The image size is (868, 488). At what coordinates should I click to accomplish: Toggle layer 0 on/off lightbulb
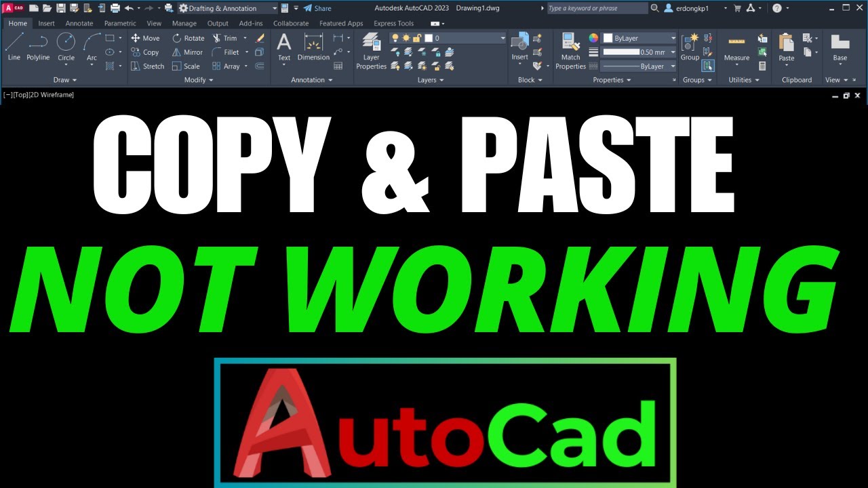(x=395, y=38)
